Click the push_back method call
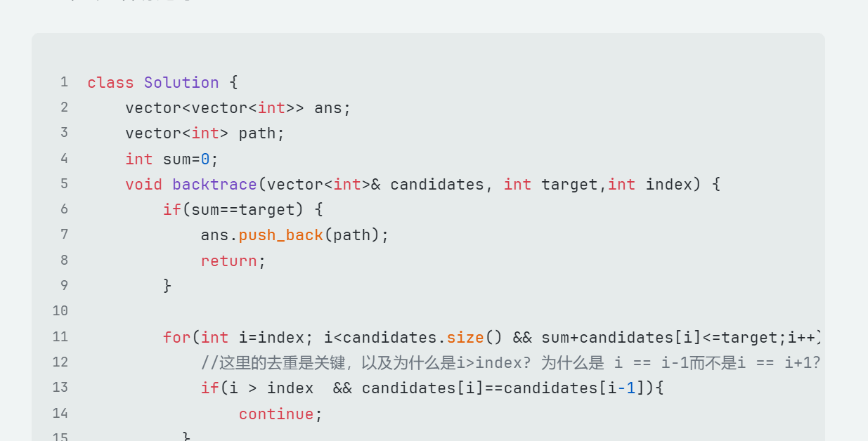 280,235
